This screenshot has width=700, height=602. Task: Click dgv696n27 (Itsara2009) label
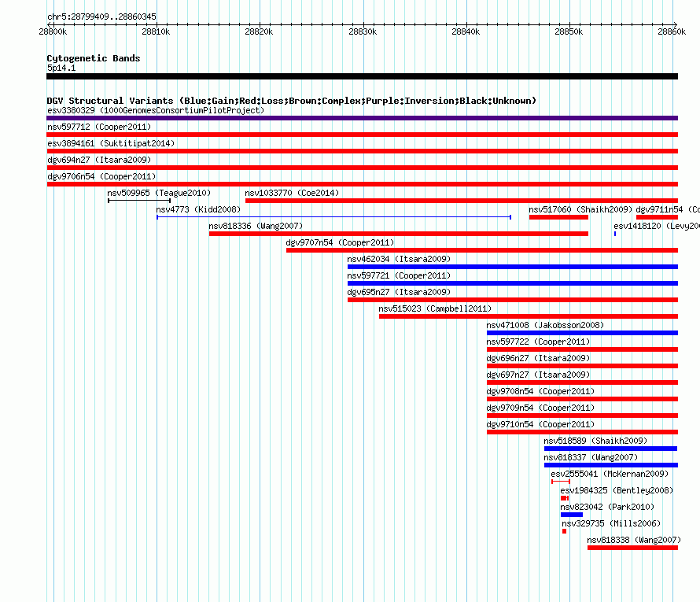[x=538, y=358]
